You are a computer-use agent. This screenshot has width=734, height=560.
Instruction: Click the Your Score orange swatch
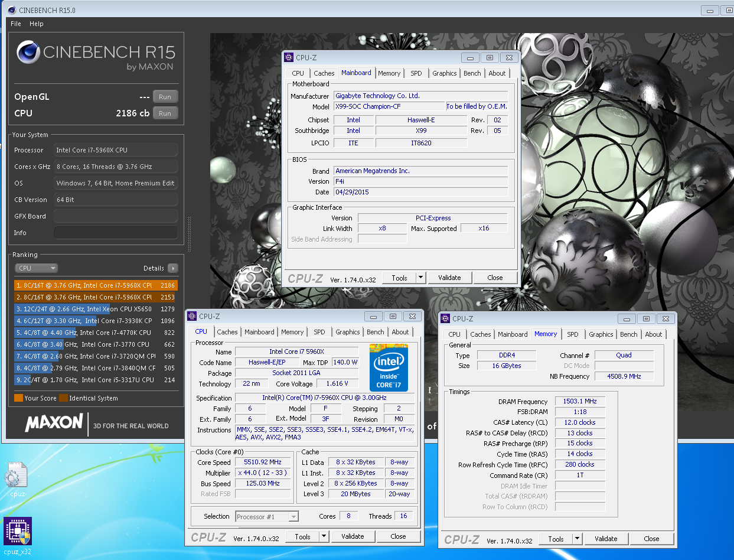pos(18,398)
